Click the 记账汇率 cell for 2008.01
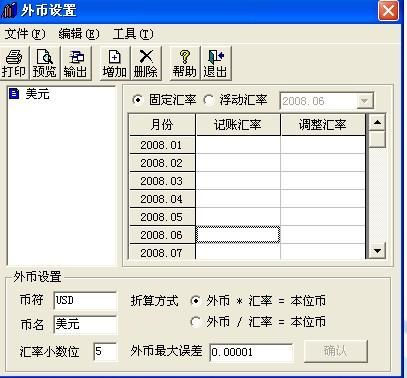Viewport: 407px width, 378px height. coord(238,145)
